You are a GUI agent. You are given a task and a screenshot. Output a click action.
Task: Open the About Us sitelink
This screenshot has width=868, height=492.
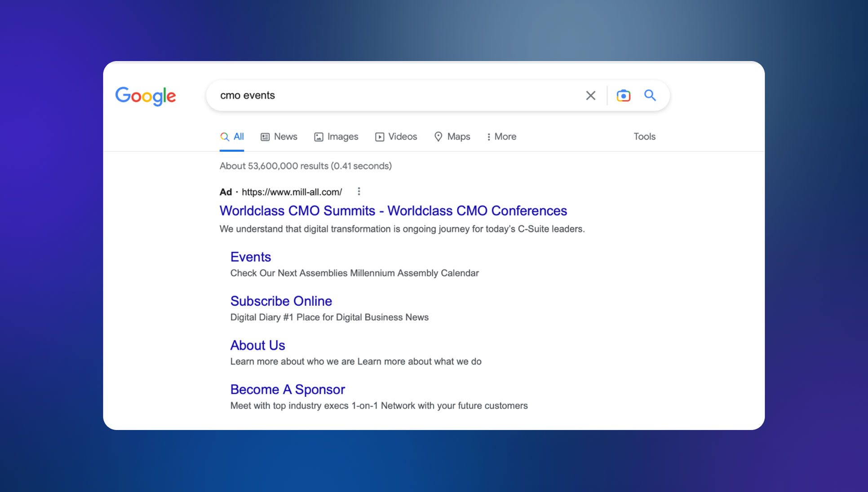(x=257, y=345)
